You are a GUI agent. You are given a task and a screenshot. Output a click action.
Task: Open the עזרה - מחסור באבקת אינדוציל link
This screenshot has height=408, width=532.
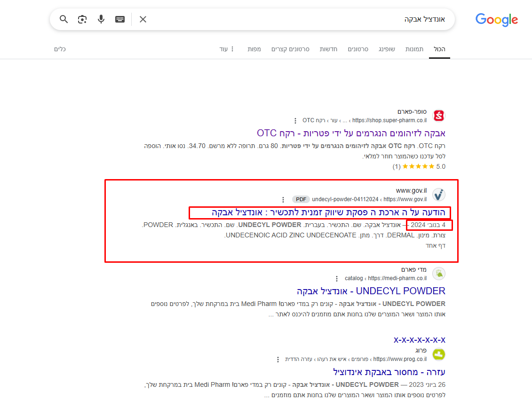389,372
